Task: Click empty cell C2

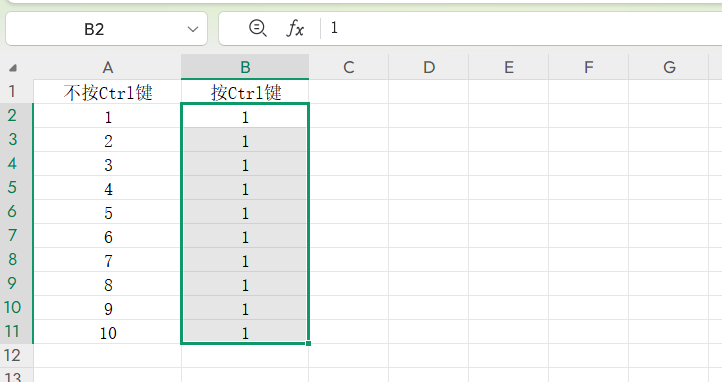Action: [349, 116]
